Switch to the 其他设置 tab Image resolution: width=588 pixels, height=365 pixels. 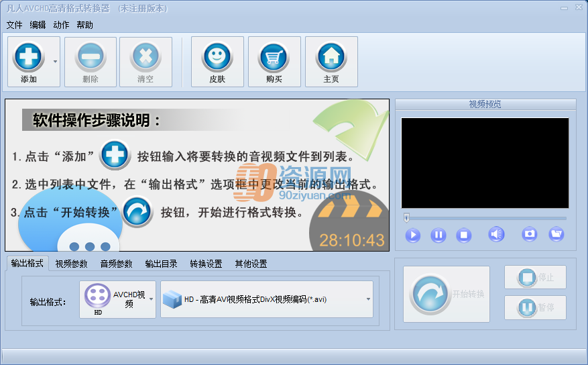[x=251, y=264]
